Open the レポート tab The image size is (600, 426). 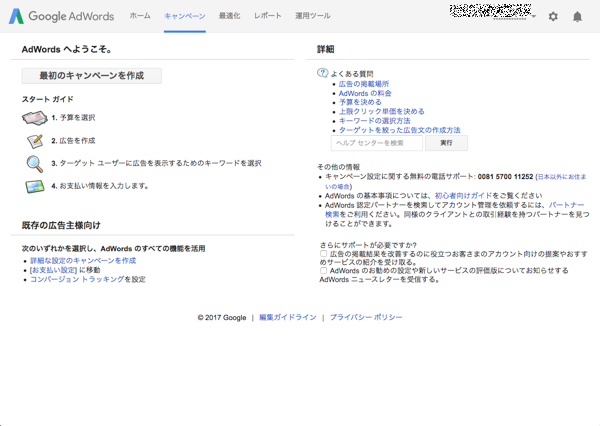(267, 16)
